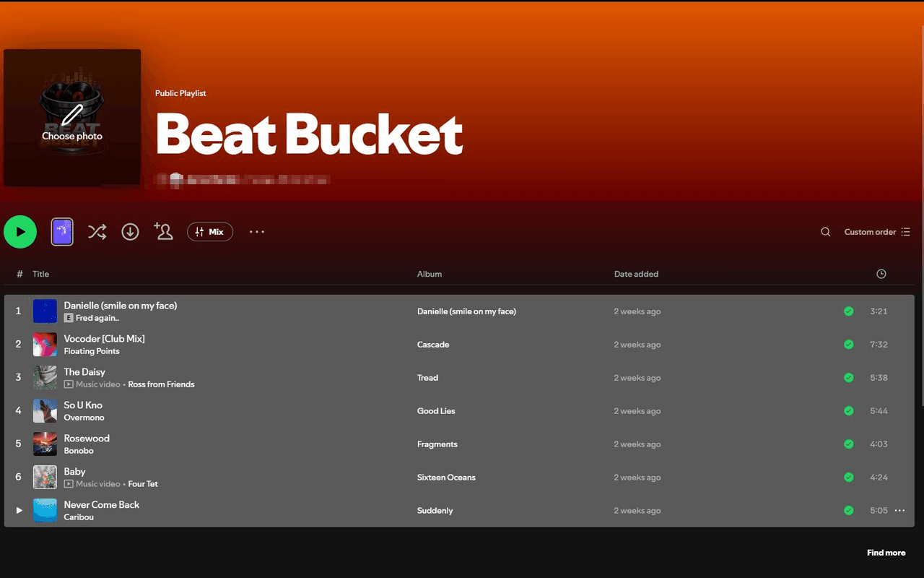The width and height of the screenshot is (924, 578).
Task: Edit the Beat Bucket playlist title
Action: click(x=309, y=134)
